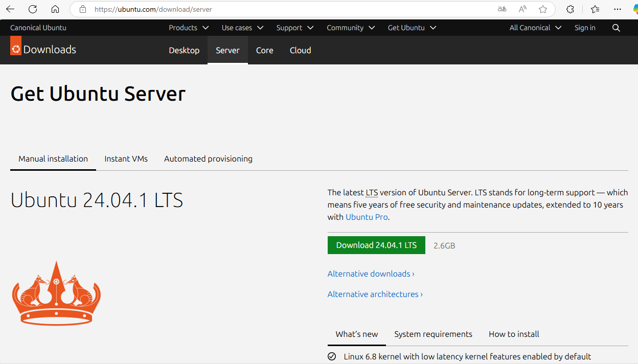Viewport: 638px width, 364px height.
Task: Open the Alternative architectures link
Action: point(375,294)
